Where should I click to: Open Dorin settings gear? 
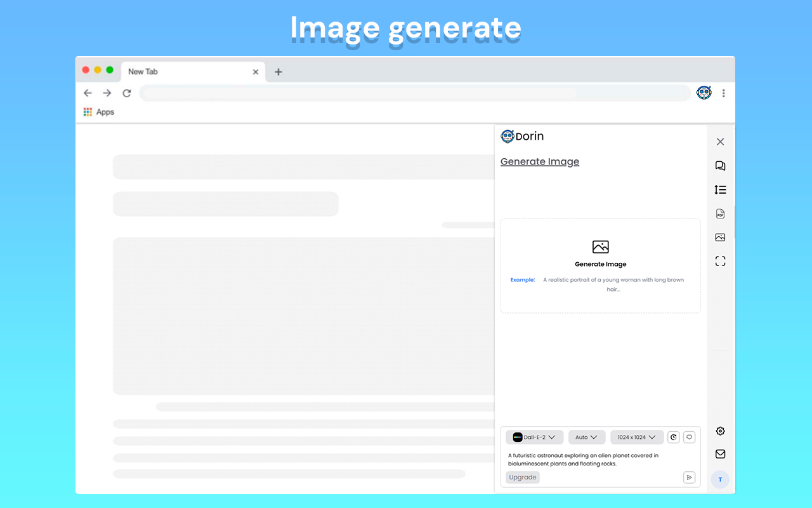pyautogui.click(x=720, y=431)
